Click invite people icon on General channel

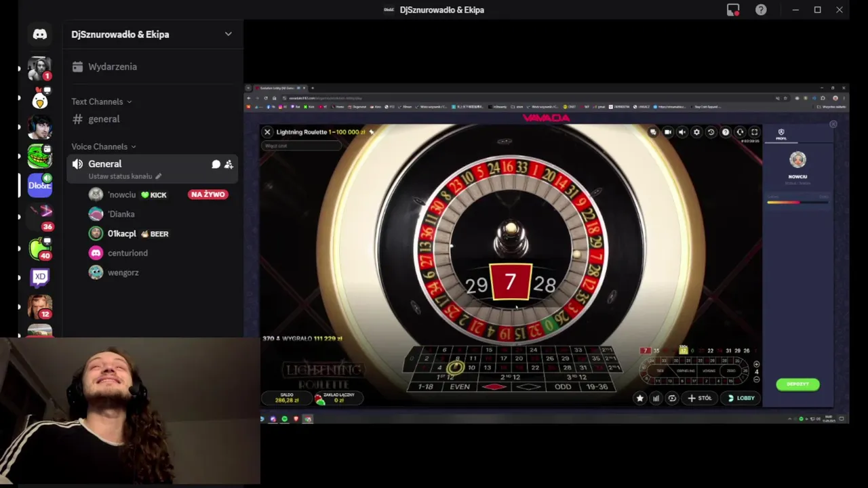[x=229, y=164]
